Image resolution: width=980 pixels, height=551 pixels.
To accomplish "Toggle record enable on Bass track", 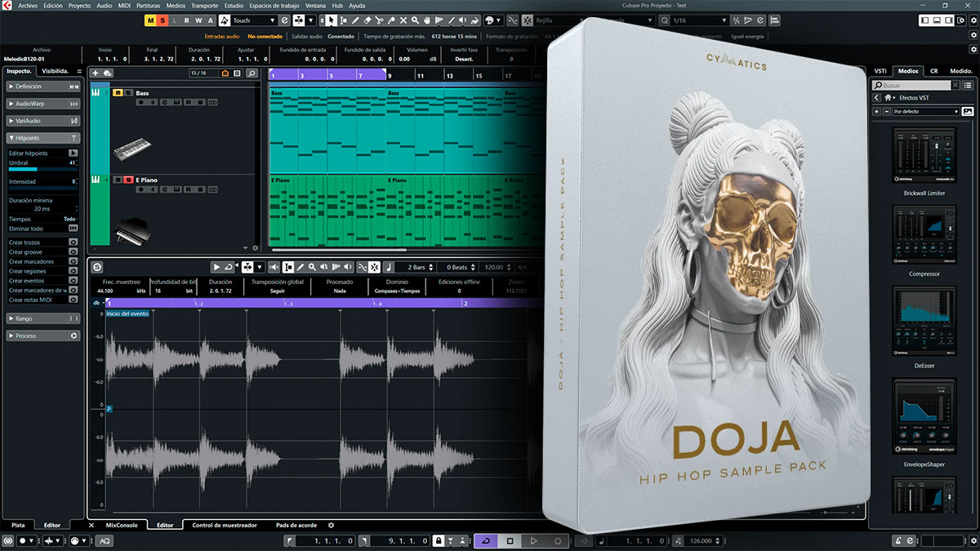I will point(141,102).
